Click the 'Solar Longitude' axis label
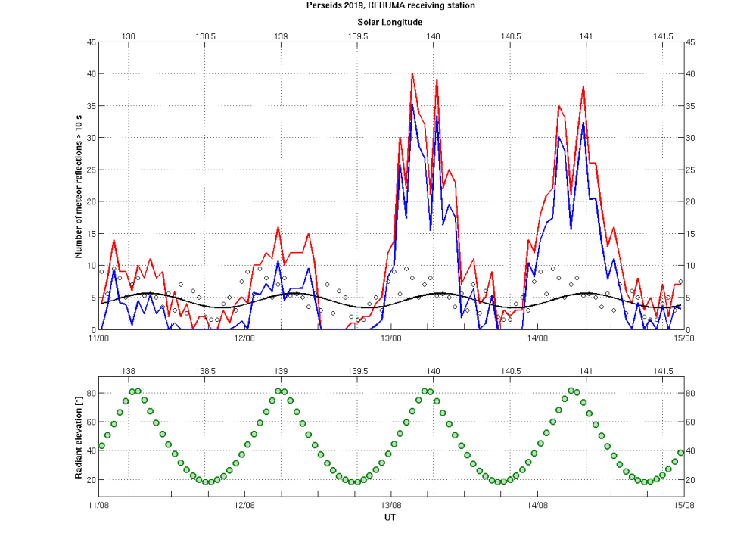 pos(388,23)
